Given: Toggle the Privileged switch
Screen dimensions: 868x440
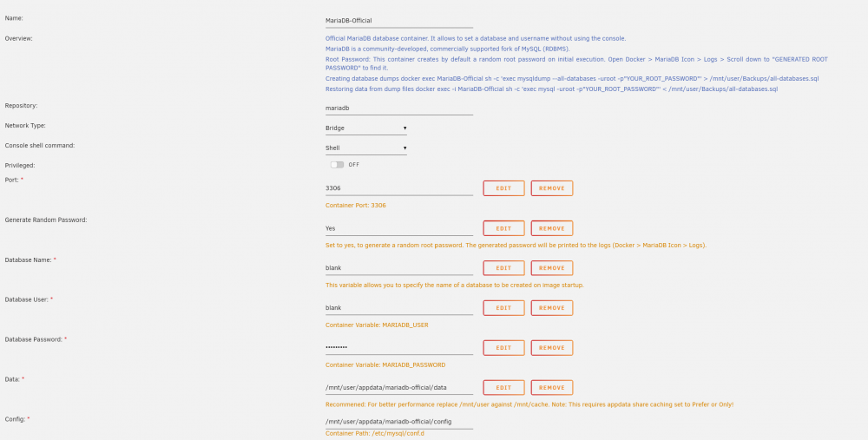Looking at the screenshot, I should (337, 165).
